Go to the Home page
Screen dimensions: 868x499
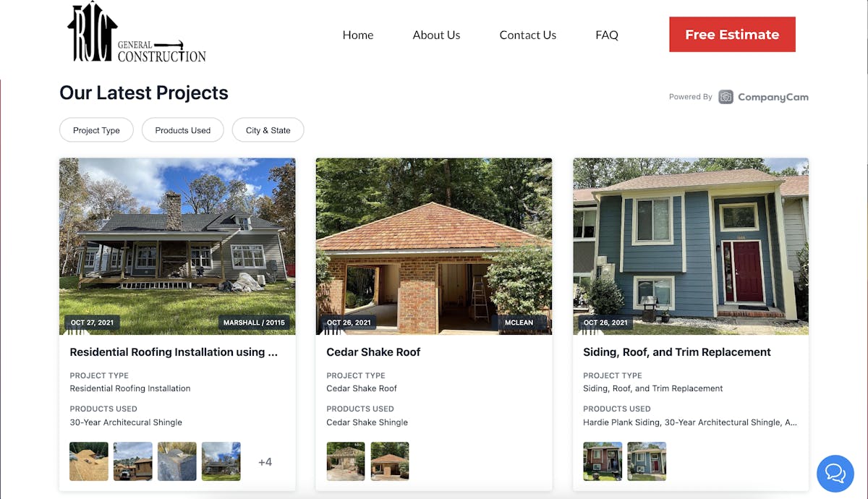pos(358,35)
